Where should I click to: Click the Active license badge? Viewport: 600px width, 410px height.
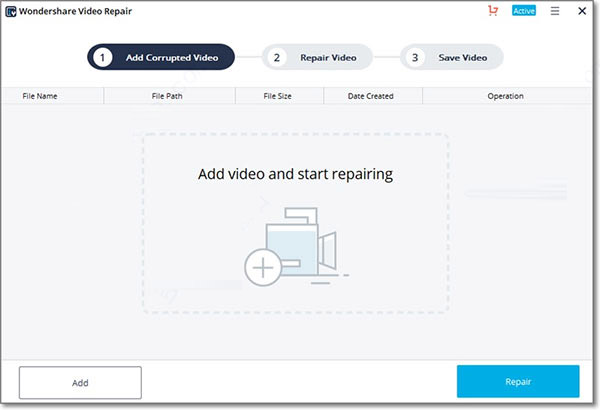pyautogui.click(x=524, y=11)
